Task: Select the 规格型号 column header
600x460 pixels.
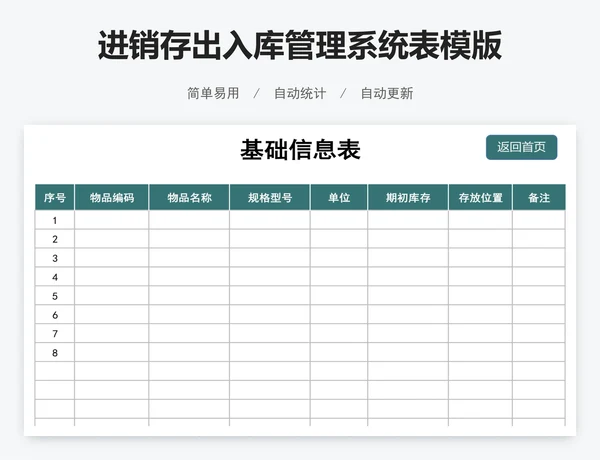Action: 269,198
